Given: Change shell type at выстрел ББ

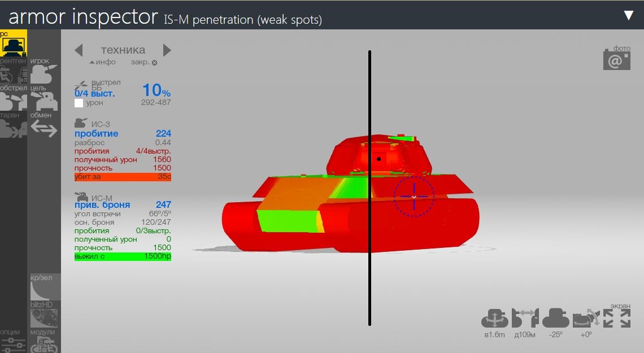Looking at the screenshot, I should coord(97,85).
